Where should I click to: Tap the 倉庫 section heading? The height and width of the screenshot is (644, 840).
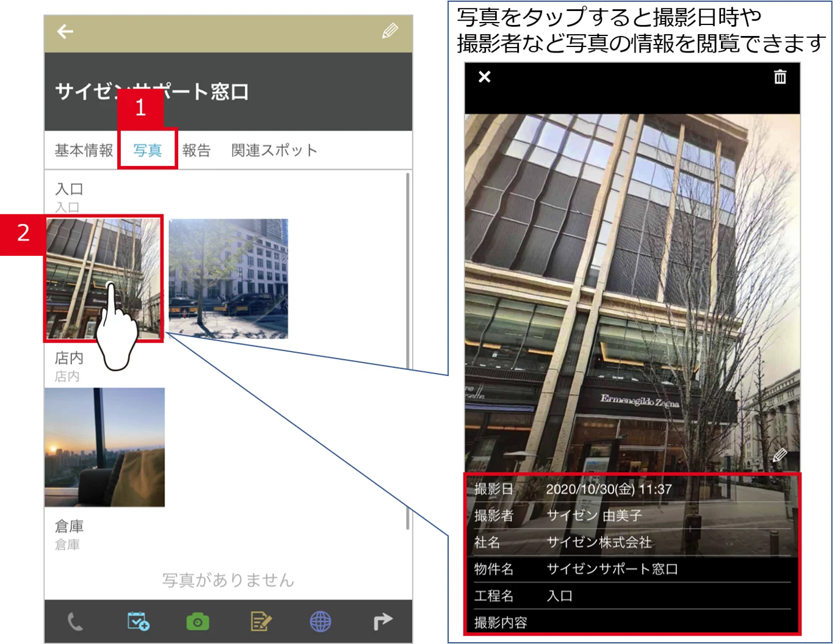69,526
